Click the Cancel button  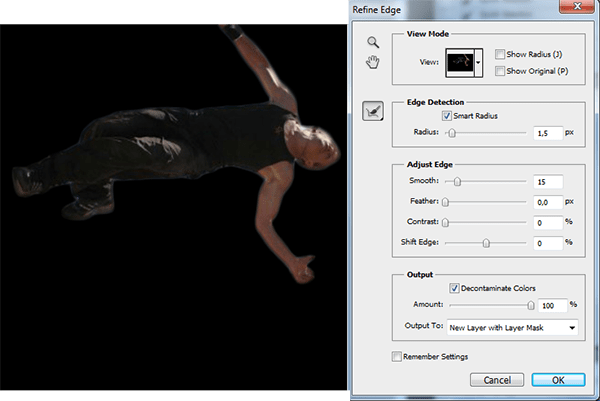point(497,380)
